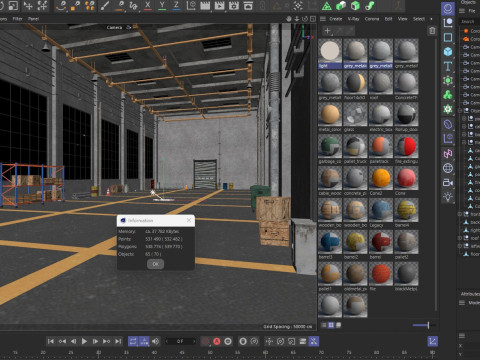Open the material manager hamburger menu
Image resolution: width=480 pixels, height=360 pixels.
[x=323, y=19]
